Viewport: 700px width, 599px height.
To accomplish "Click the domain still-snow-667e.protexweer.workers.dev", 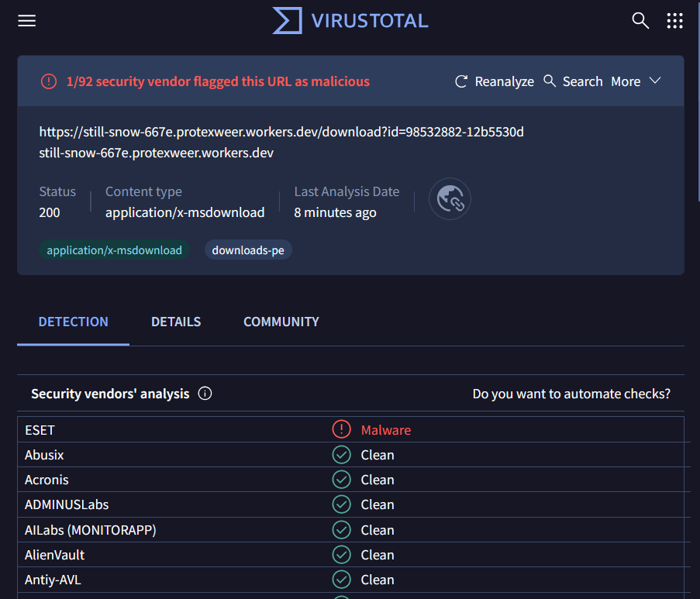I will (157, 153).
